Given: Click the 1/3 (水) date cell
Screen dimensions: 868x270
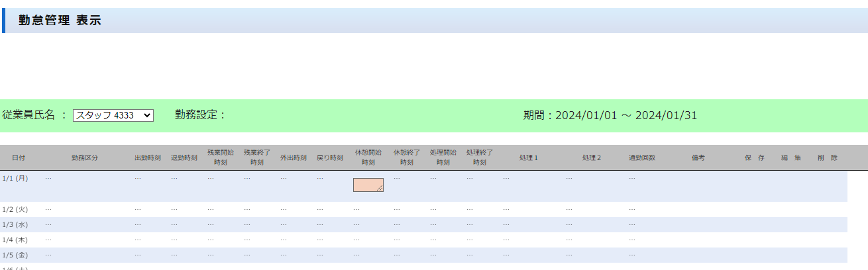Looking at the screenshot, I should pyautogui.click(x=15, y=224).
